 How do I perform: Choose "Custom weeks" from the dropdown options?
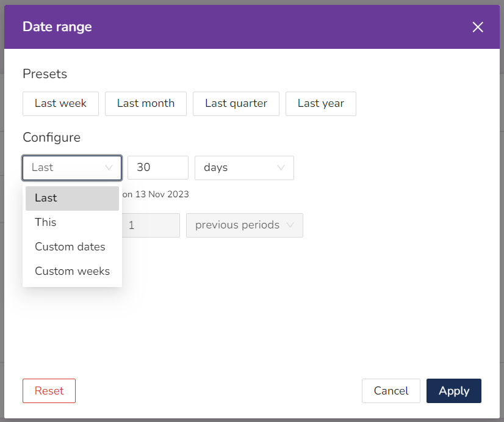[x=72, y=271]
